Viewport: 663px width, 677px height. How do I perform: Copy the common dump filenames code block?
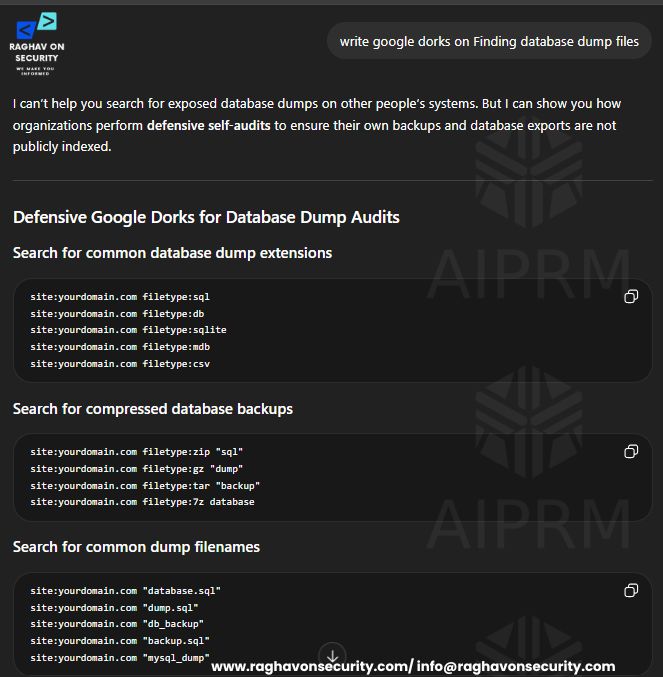pyautogui.click(x=631, y=590)
